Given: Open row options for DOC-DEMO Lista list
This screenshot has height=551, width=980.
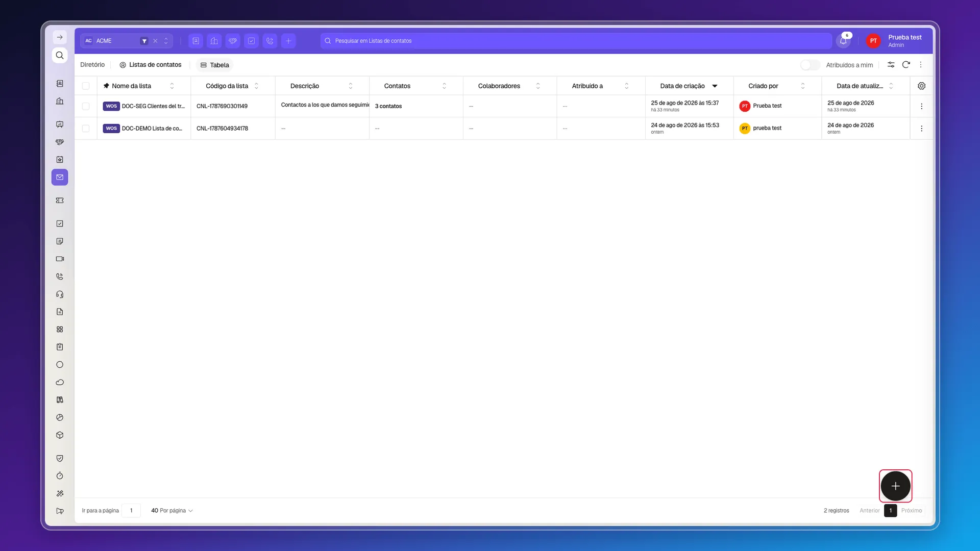Looking at the screenshot, I should coord(921,129).
